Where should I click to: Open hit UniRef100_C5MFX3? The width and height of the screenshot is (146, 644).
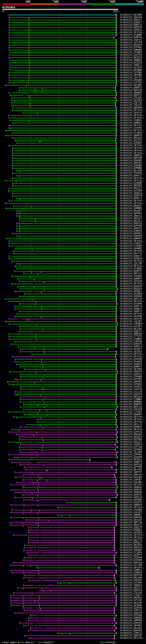[x=131, y=633]
